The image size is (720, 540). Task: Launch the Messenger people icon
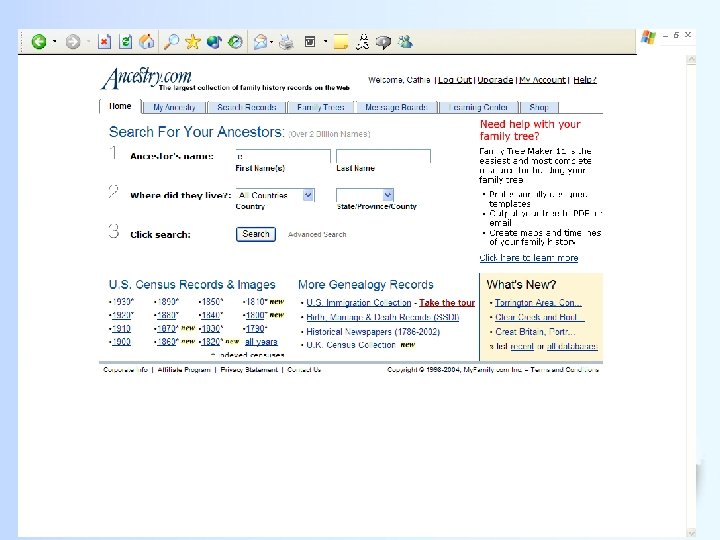click(405, 42)
